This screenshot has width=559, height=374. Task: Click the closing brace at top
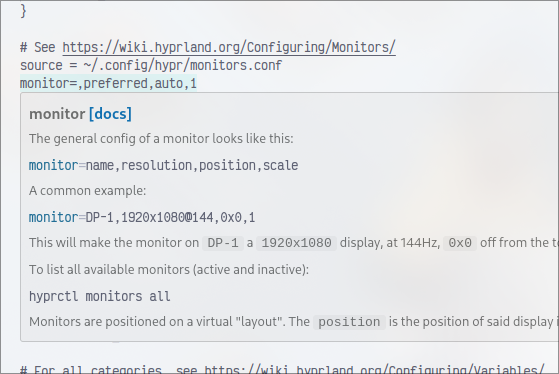pos(23,11)
